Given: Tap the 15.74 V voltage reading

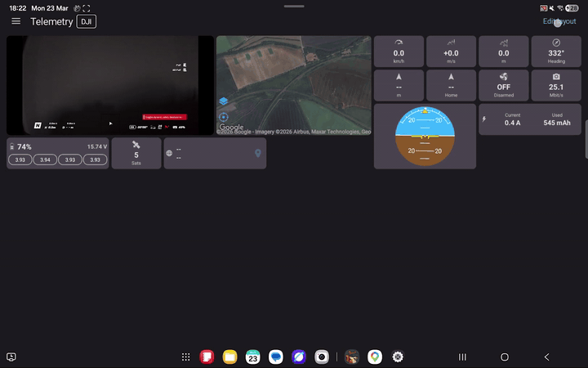Looking at the screenshot, I should [x=96, y=146].
